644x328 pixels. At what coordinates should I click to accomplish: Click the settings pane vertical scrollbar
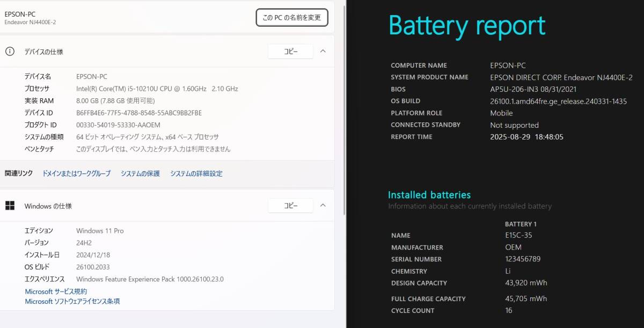(x=345, y=107)
